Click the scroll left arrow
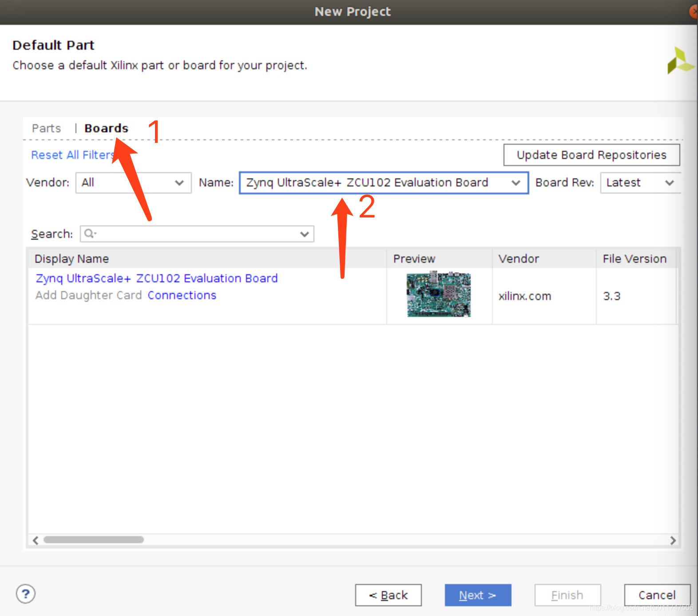The height and width of the screenshot is (616, 698). [x=36, y=540]
